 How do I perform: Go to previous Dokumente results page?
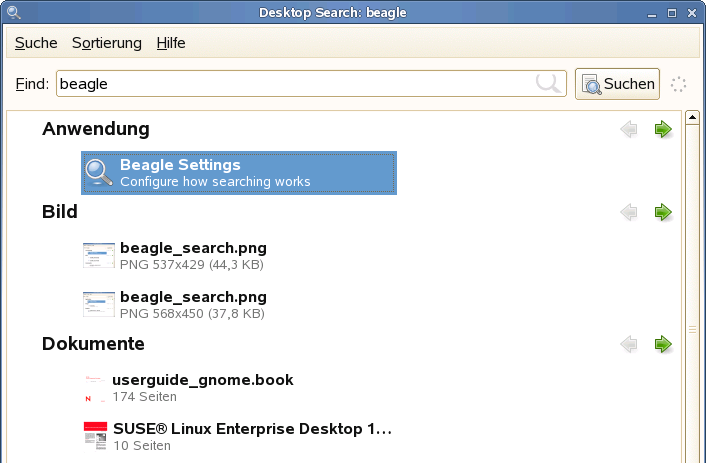click(629, 344)
